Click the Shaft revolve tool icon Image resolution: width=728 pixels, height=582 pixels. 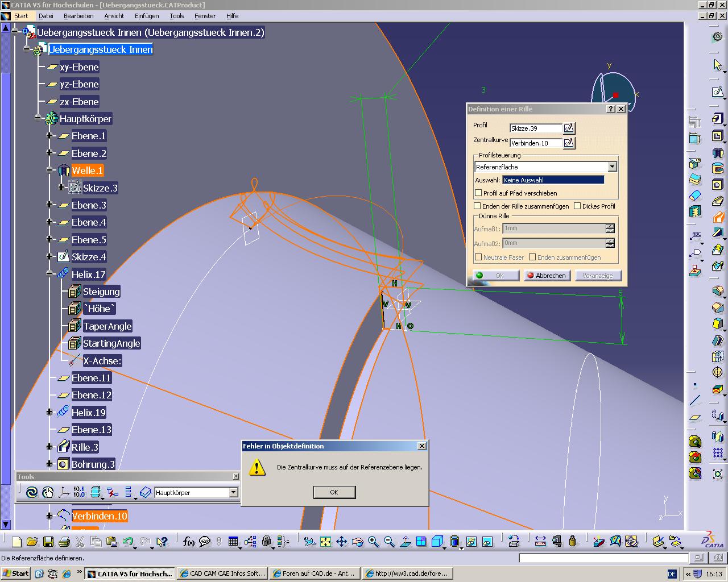click(718, 152)
